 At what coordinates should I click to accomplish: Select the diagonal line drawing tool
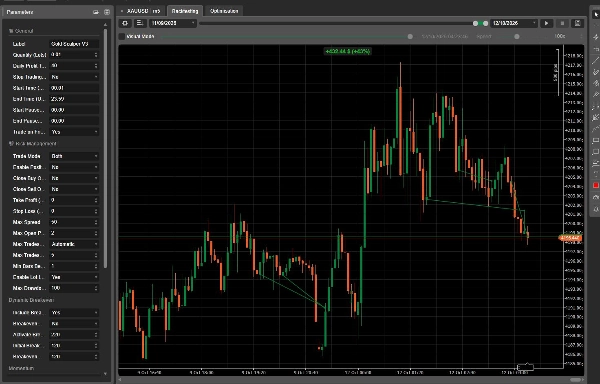click(x=595, y=60)
